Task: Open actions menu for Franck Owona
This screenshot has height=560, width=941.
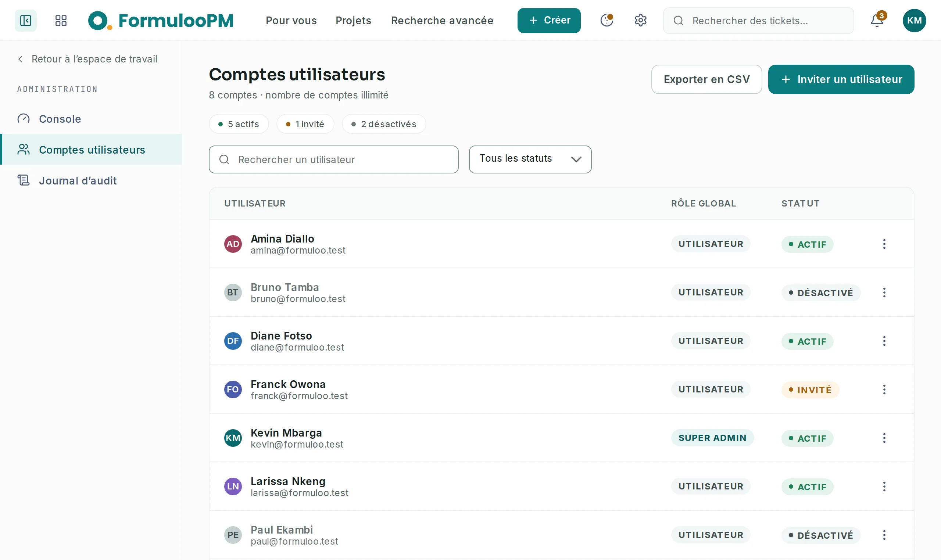Action: 884,390
